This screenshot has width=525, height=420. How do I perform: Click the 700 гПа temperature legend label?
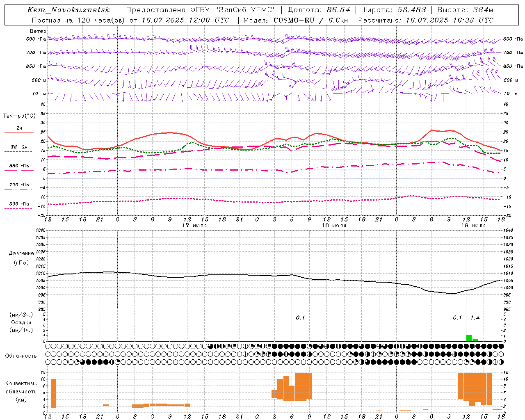(x=19, y=185)
